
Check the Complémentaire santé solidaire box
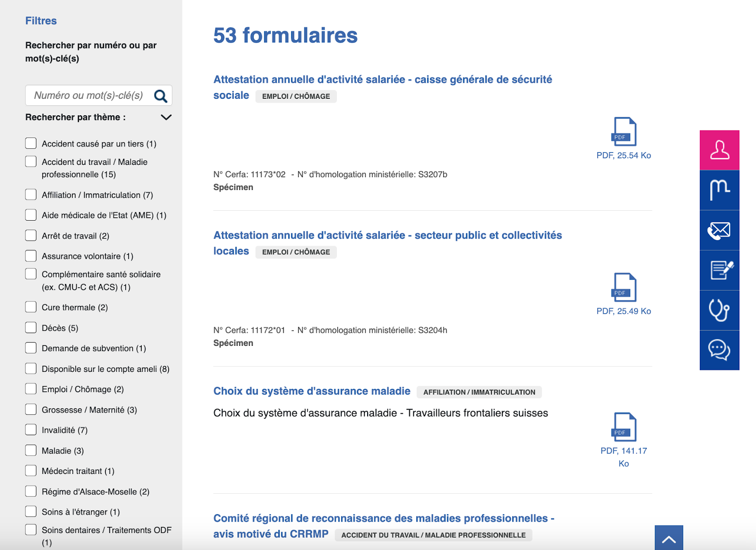click(x=31, y=274)
